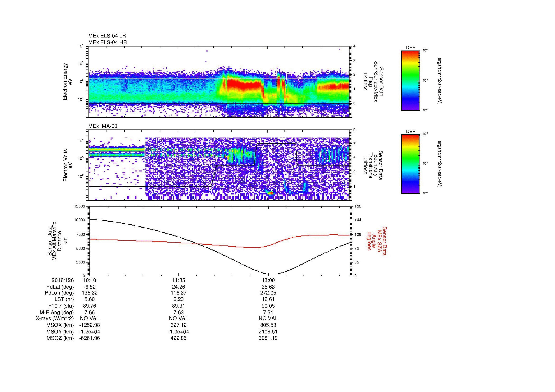Click the LST value '16.61'

(x=268, y=299)
